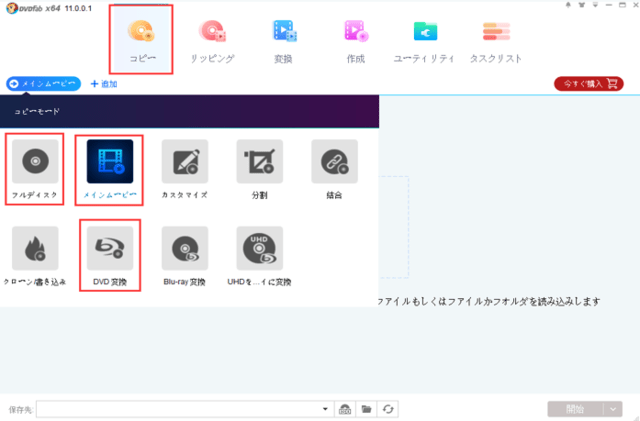Open the タスクリスト (Task list)
The width and height of the screenshot is (640, 421).
(497, 38)
